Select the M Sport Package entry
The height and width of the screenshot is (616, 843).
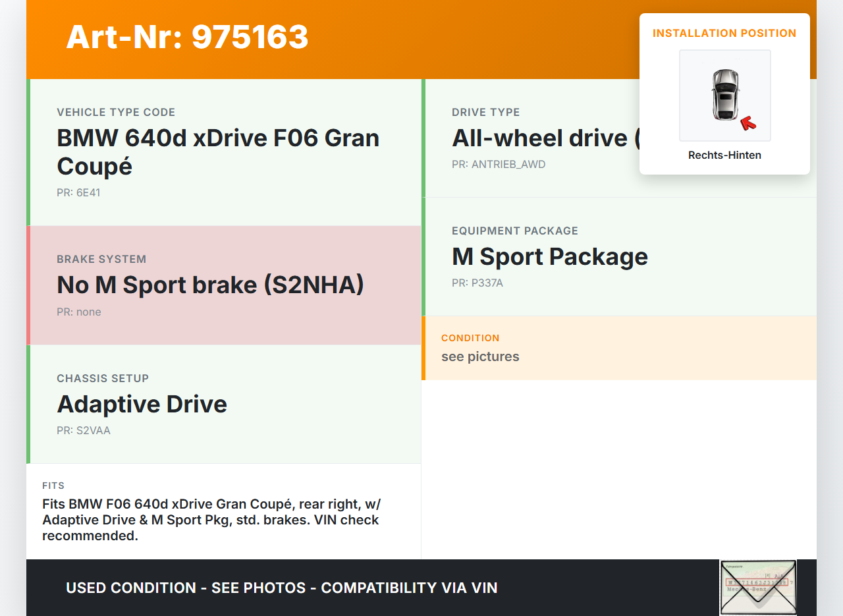coord(550,256)
